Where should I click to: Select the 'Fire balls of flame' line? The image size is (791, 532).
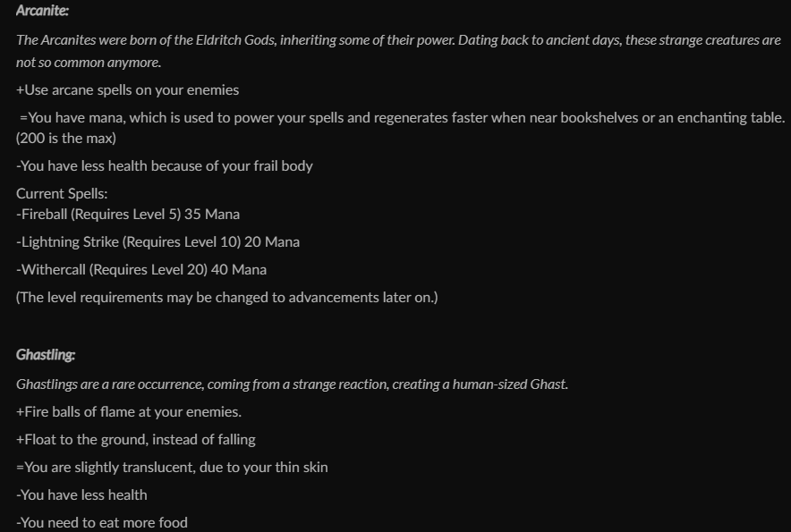129,411
